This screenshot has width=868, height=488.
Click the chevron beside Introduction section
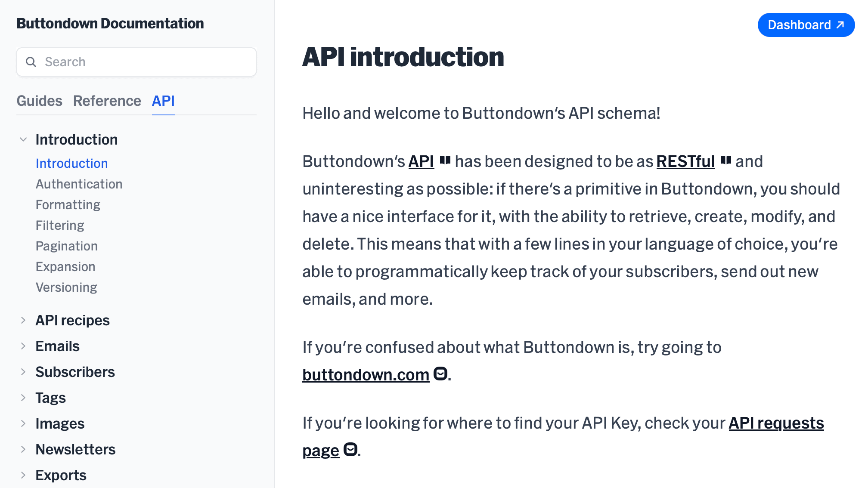tap(24, 139)
